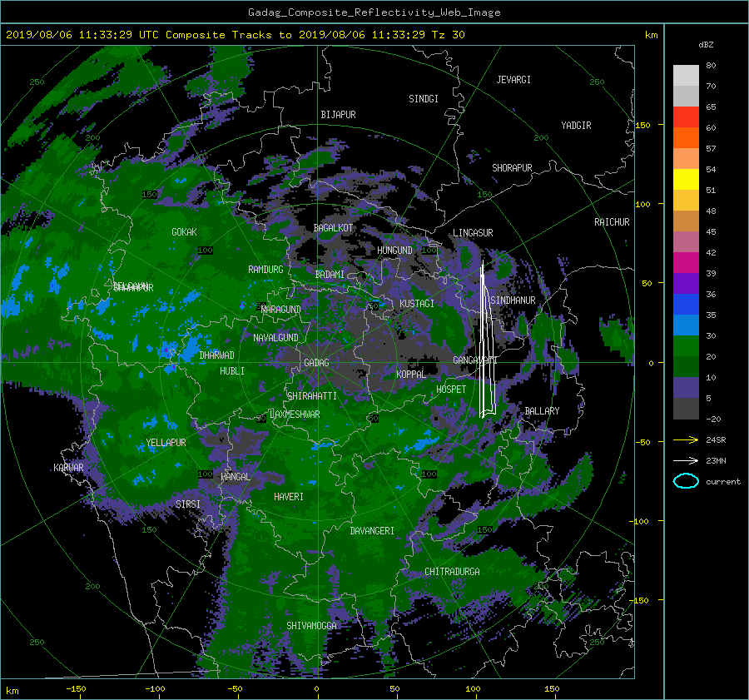749x700 pixels.
Task: Click the UTC timestamp header text
Action: (235, 35)
